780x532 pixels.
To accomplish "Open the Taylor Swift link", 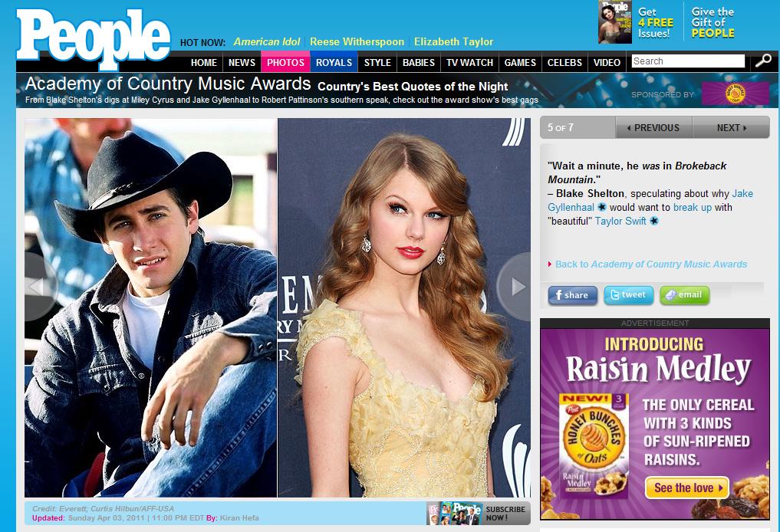I will click(620, 221).
